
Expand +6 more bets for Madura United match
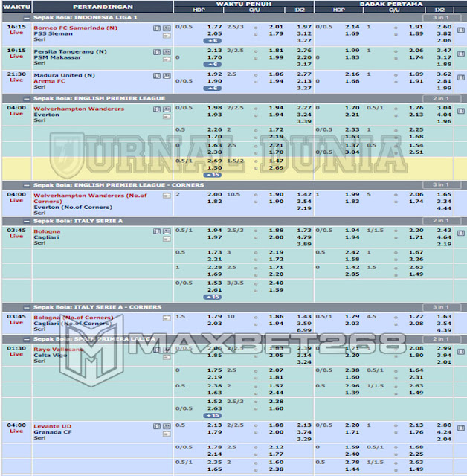click(x=213, y=88)
